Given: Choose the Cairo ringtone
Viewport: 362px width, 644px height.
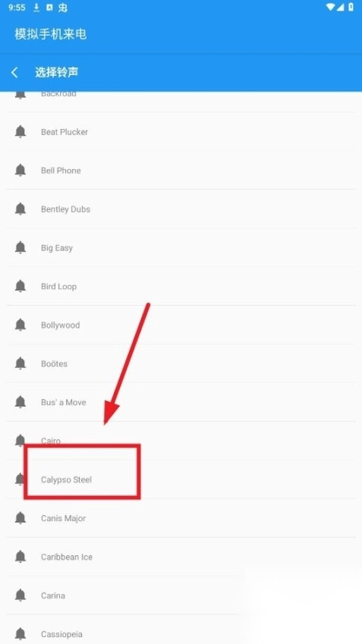Looking at the screenshot, I should click(181, 441).
